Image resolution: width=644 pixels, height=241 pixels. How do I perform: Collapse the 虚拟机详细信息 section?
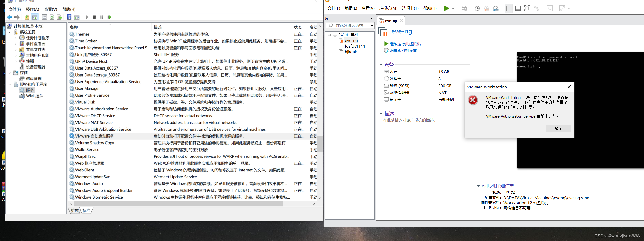478,186
